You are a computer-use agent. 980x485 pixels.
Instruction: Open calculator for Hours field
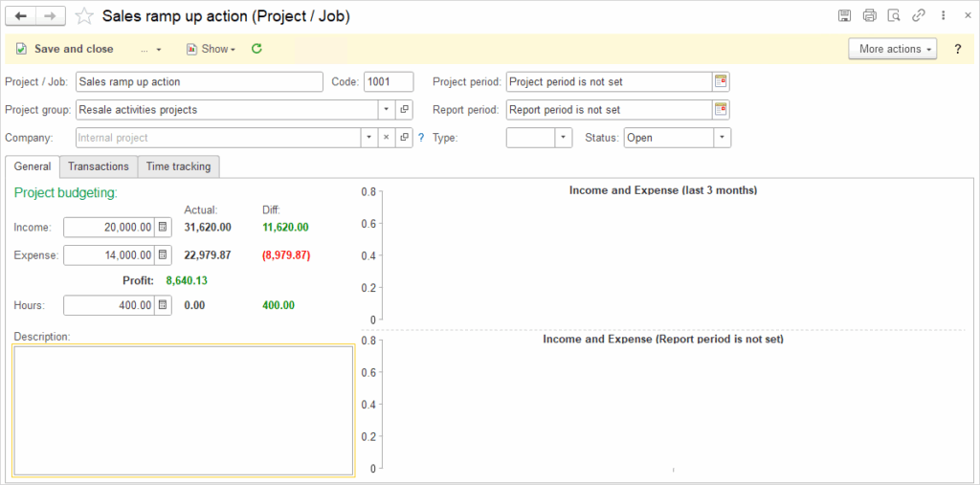(163, 305)
